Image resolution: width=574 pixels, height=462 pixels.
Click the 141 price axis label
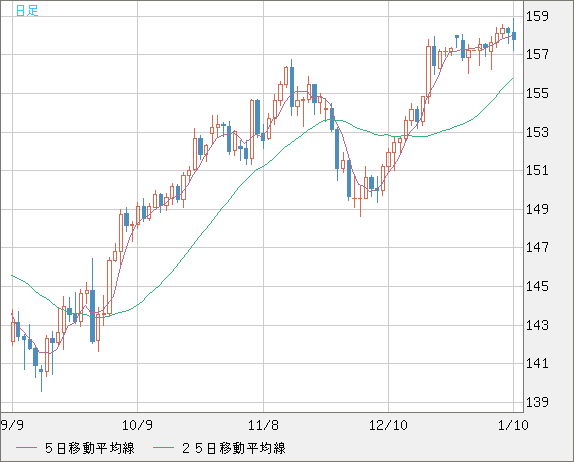[537, 363]
